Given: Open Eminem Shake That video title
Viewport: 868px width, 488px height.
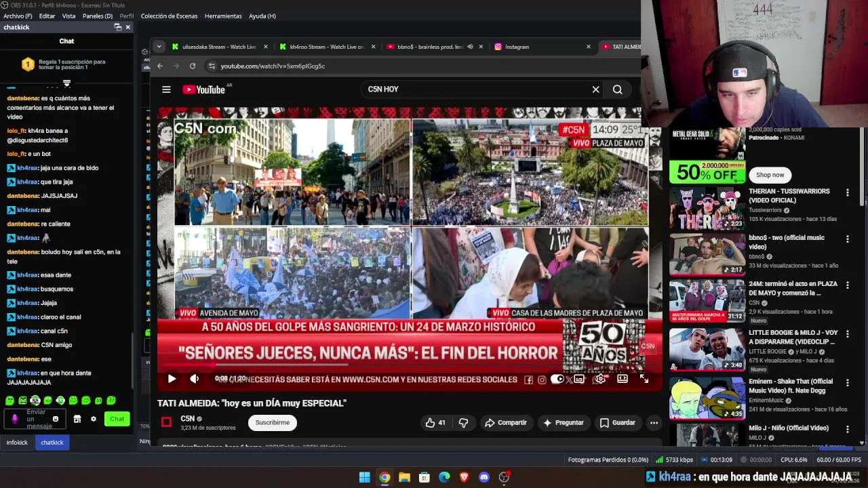Looking at the screenshot, I should tap(791, 386).
